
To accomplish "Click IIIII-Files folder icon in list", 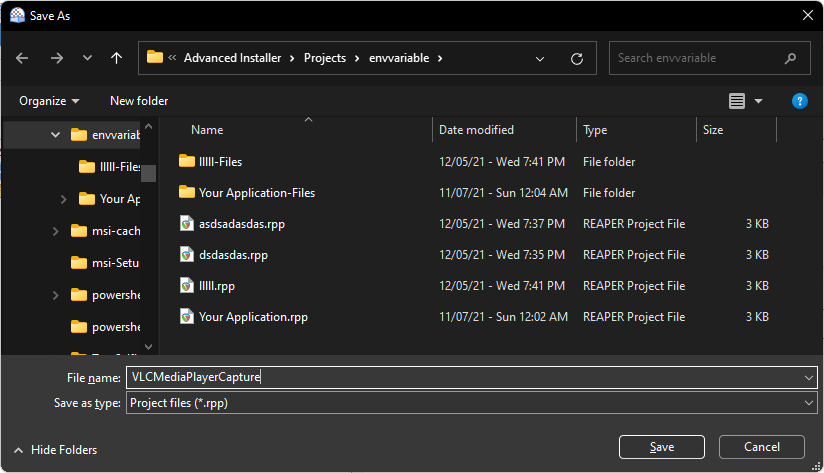I will coord(187,161).
